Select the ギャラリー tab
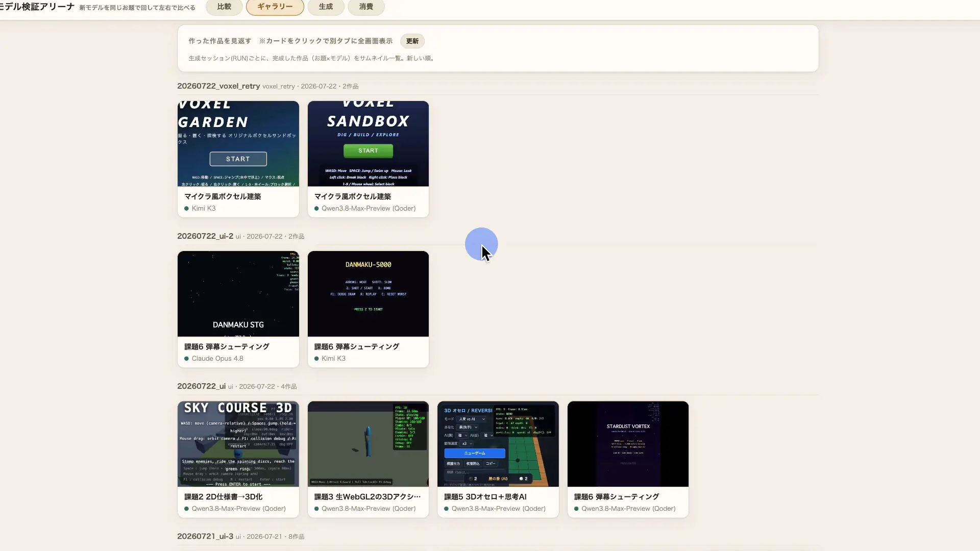The height and width of the screenshot is (551, 980). [275, 7]
